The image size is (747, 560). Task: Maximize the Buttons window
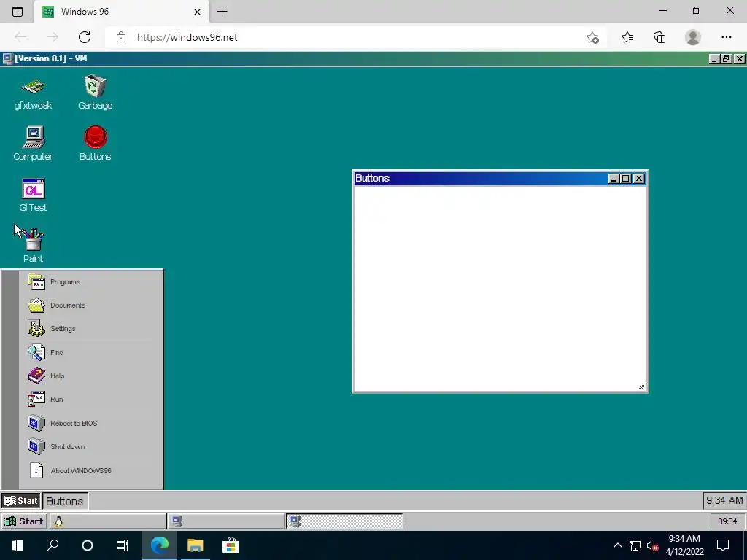(x=626, y=179)
